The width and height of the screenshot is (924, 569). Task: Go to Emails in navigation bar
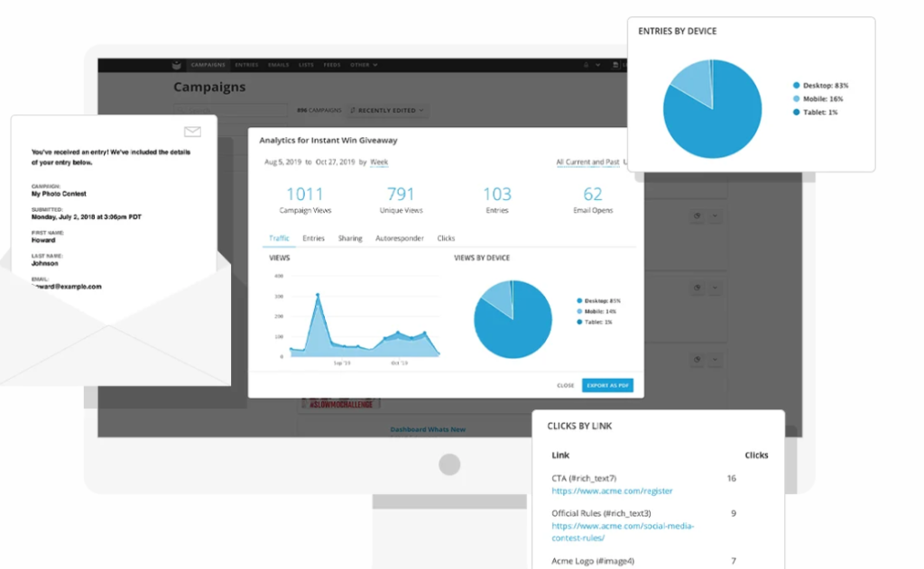(x=278, y=65)
